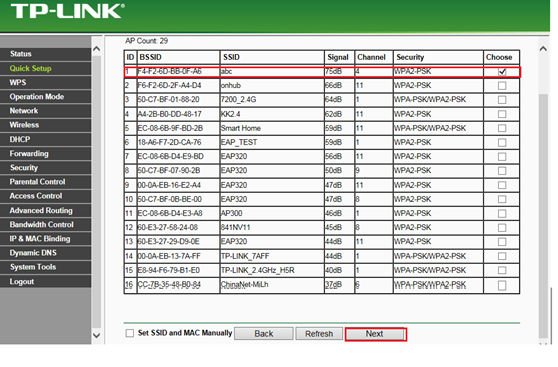Click Logout in the sidebar

46,281
